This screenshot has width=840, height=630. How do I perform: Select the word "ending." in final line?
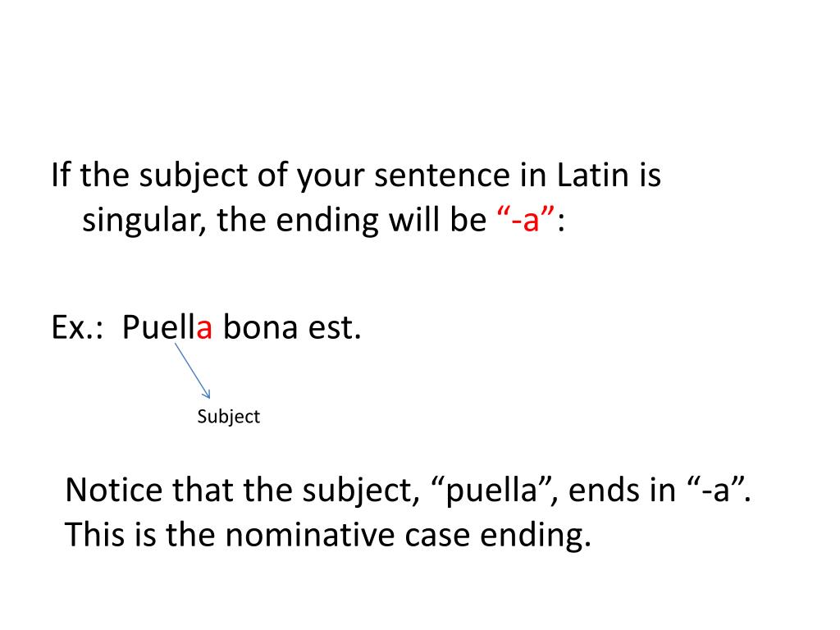pos(535,536)
